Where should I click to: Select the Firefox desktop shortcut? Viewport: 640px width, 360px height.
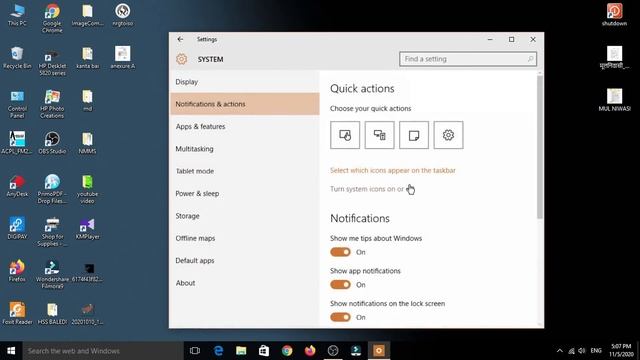tap(17, 271)
